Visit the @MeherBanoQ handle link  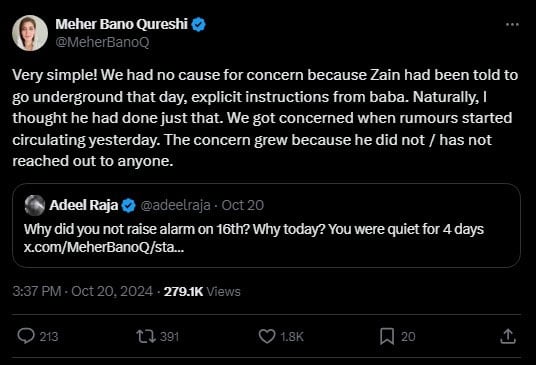[x=102, y=42]
